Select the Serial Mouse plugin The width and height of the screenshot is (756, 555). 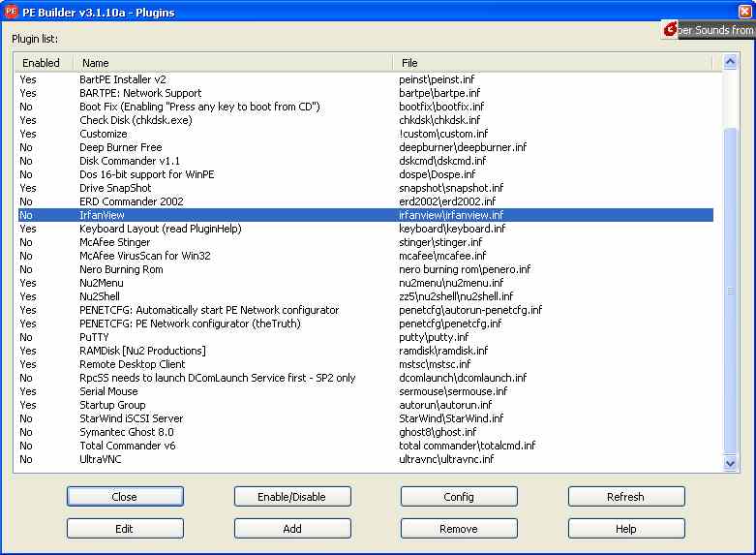[x=366, y=391]
